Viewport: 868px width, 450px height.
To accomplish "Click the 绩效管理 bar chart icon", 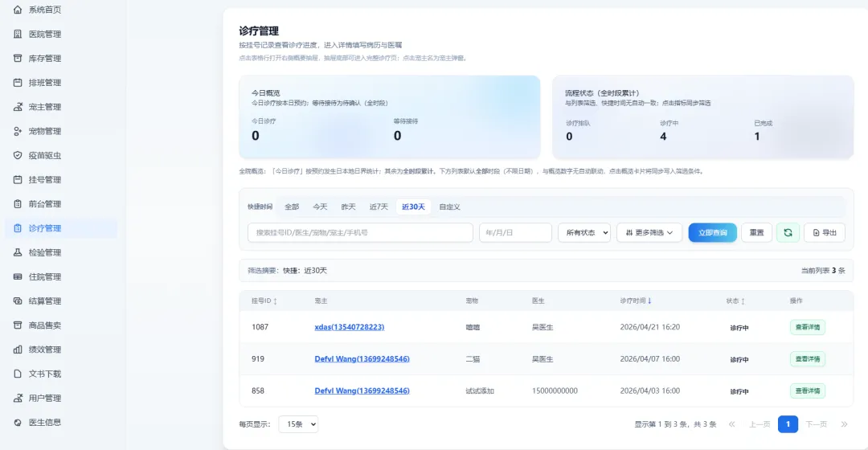I will tap(18, 350).
